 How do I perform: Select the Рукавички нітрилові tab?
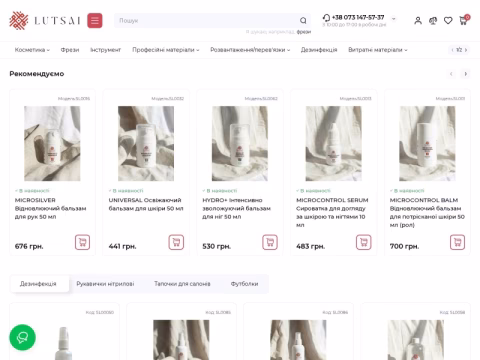click(x=105, y=284)
